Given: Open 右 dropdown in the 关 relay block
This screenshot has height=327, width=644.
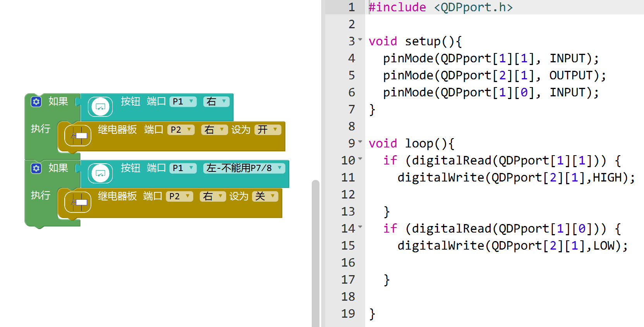Looking at the screenshot, I should pyautogui.click(x=213, y=196).
